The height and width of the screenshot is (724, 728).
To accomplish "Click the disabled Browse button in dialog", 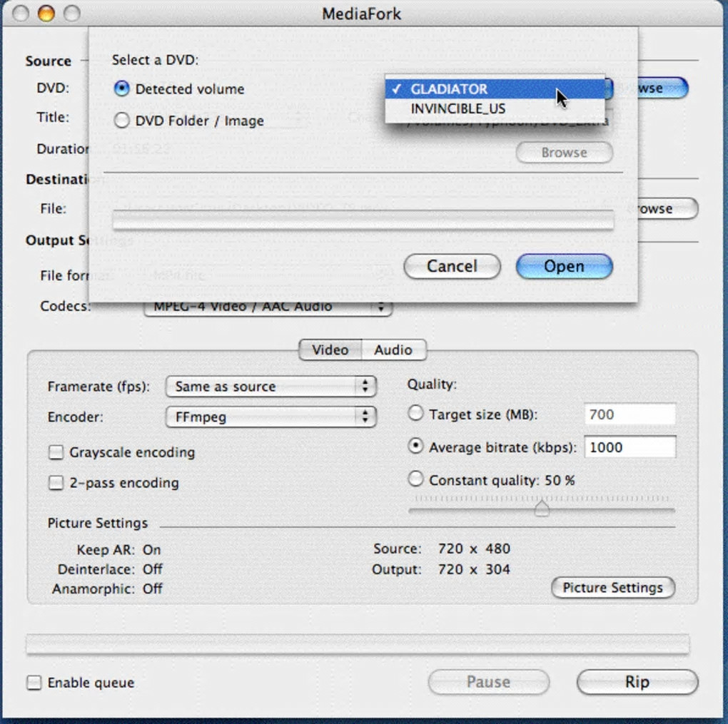I will (564, 152).
